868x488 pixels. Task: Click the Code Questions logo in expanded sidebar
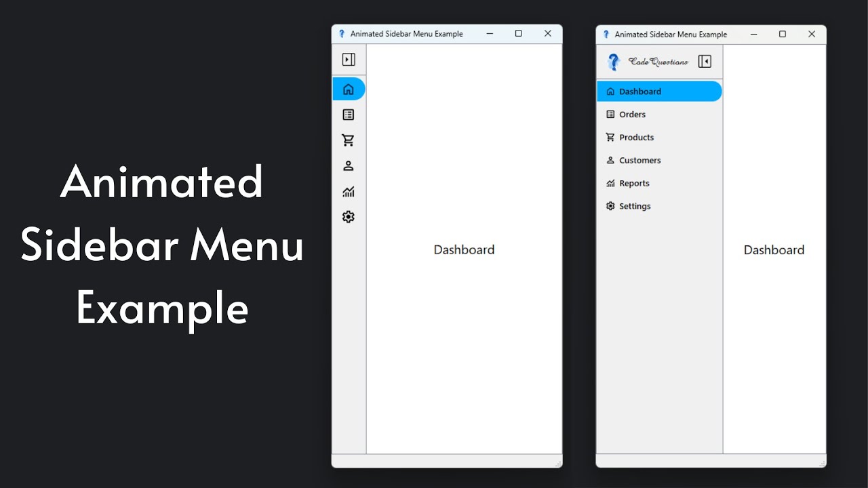648,62
